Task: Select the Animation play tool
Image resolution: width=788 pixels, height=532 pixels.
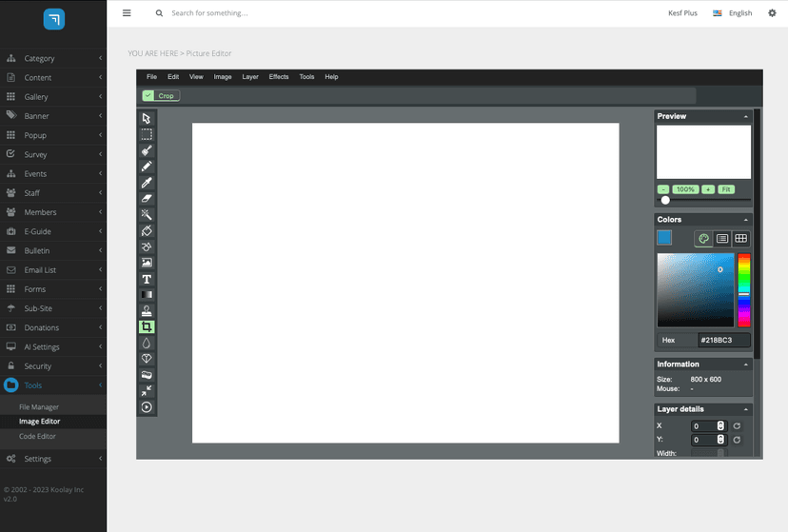Action: click(147, 407)
